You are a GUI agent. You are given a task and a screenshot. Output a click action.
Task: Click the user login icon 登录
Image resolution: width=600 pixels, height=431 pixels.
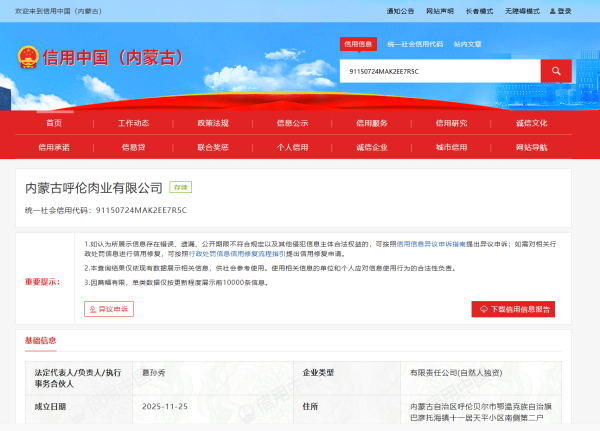560,11
